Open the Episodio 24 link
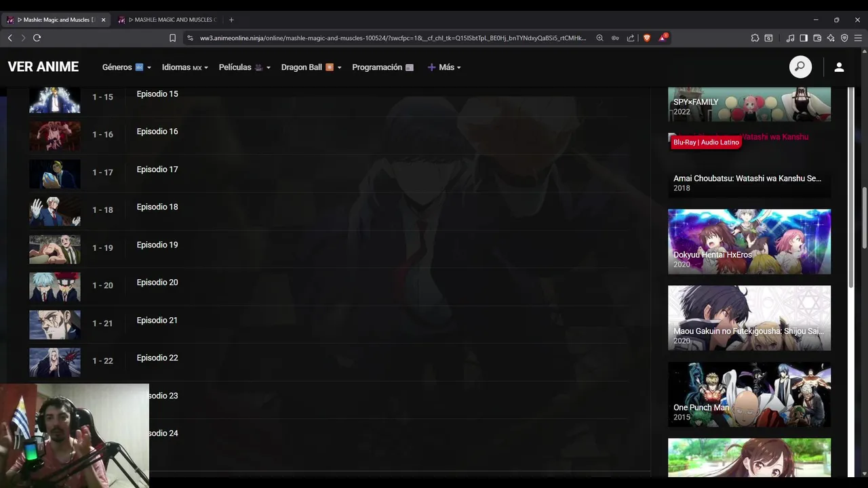868x488 pixels. 163,433
